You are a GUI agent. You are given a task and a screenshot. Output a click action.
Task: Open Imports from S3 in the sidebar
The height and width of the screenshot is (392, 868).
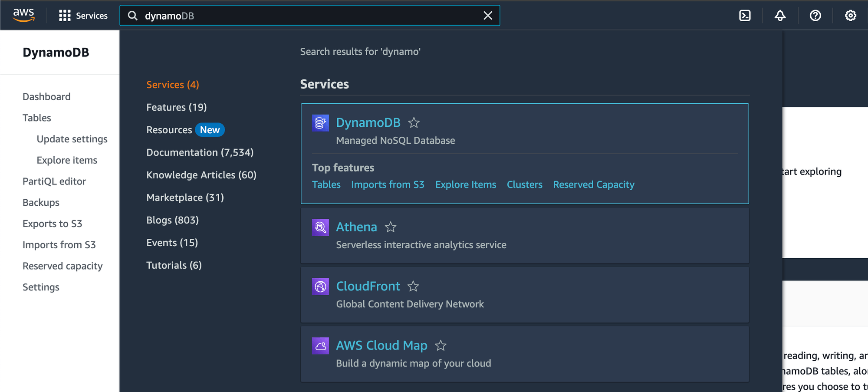click(x=59, y=245)
